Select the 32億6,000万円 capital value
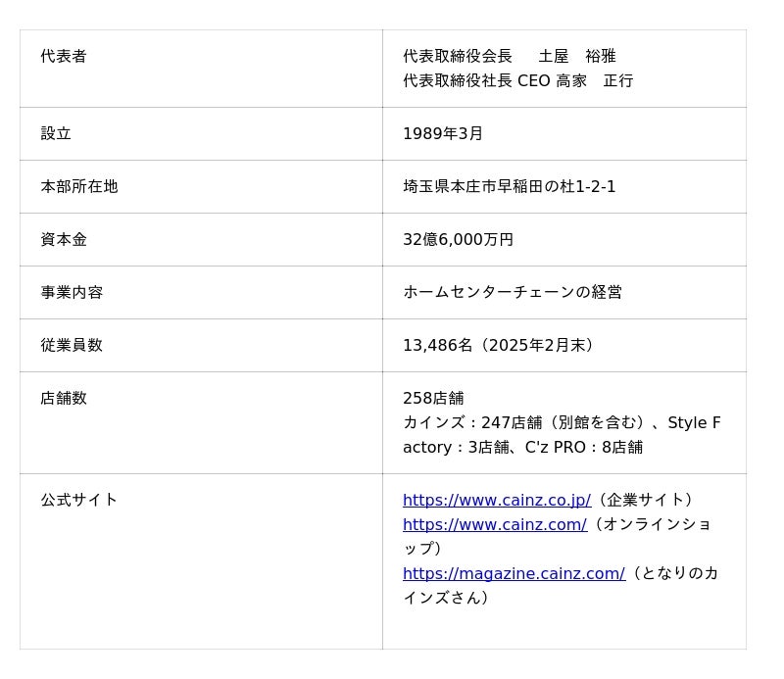 [x=458, y=239]
